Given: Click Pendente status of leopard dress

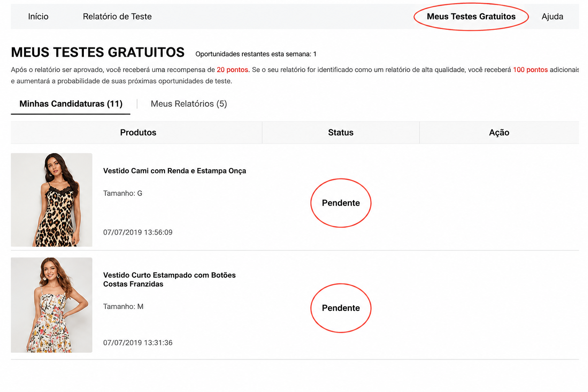Looking at the screenshot, I should 341,203.
